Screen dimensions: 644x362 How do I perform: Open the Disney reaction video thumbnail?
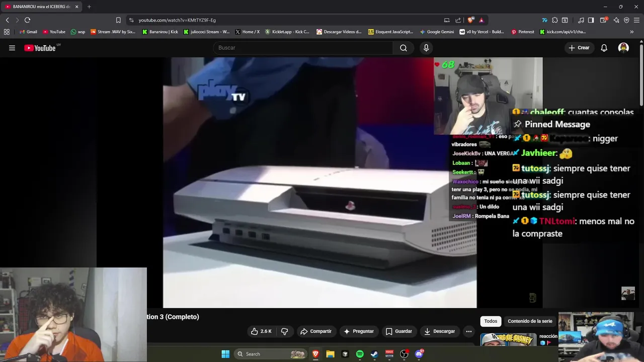(x=508, y=340)
